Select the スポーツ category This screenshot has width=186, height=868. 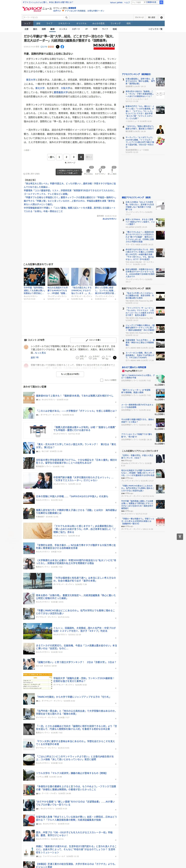76,29
